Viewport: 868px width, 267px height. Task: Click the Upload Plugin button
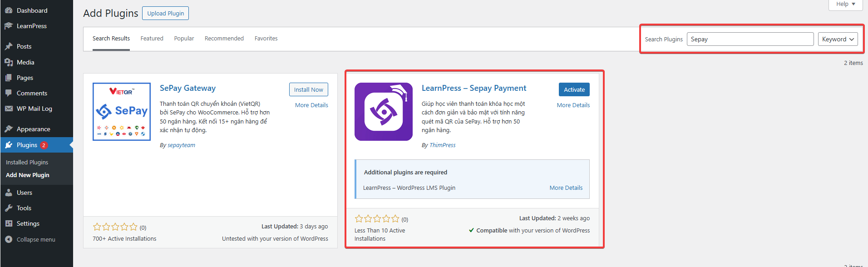tap(165, 13)
